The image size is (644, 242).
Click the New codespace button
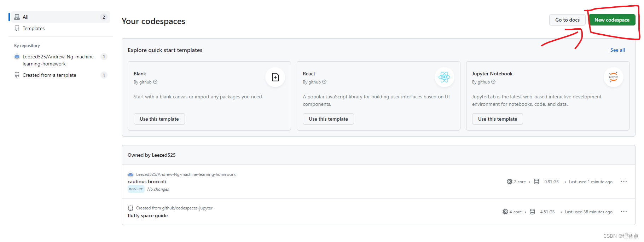[x=612, y=20]
